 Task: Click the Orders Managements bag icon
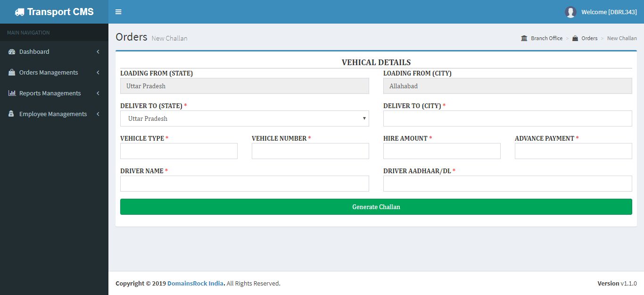[12, 73]
